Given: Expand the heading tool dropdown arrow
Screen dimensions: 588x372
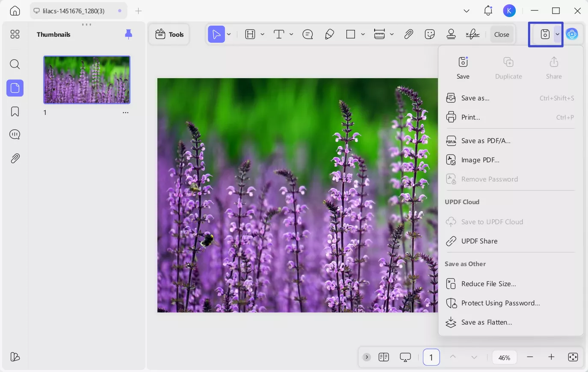Looking at the screenshot, I should click(263, 34).
